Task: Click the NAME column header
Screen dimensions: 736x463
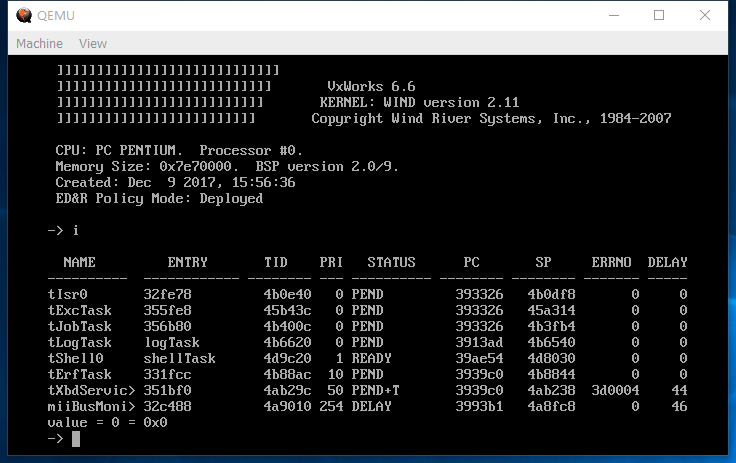Action: tap(79, 262)
